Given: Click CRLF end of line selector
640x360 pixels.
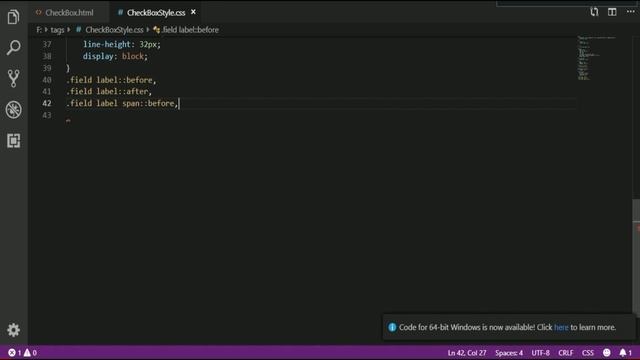Looking at the screenshot, I should (x=566, y=353).
